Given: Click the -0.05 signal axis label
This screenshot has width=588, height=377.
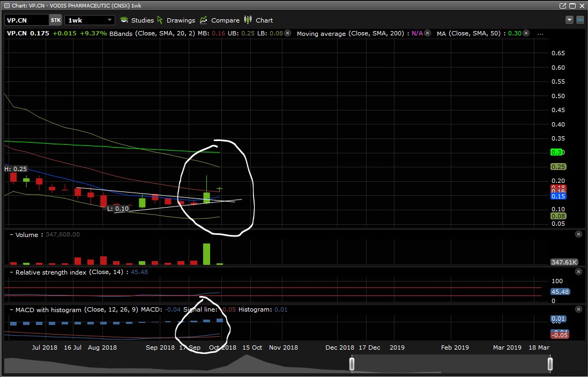Looking at the screenshot, I should click(x=560, y=335).
